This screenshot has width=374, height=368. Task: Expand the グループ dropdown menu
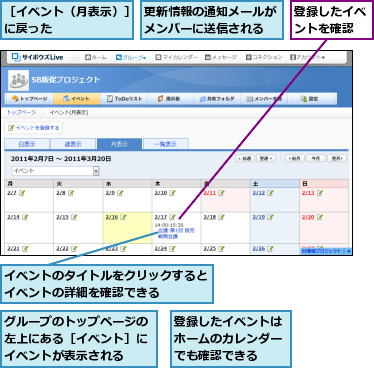131,57
